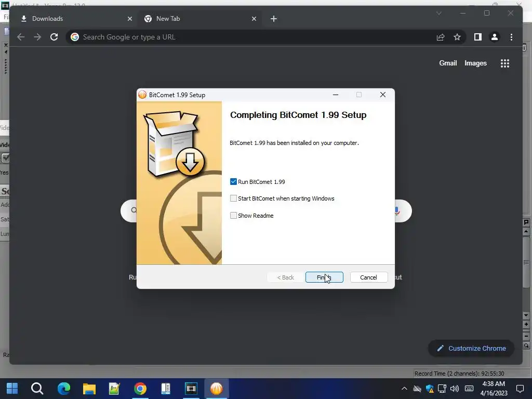Viewport: 532px width, 399px height.
Task: Click the Finish button in BitComet Setup
Action: pos(324,277)
